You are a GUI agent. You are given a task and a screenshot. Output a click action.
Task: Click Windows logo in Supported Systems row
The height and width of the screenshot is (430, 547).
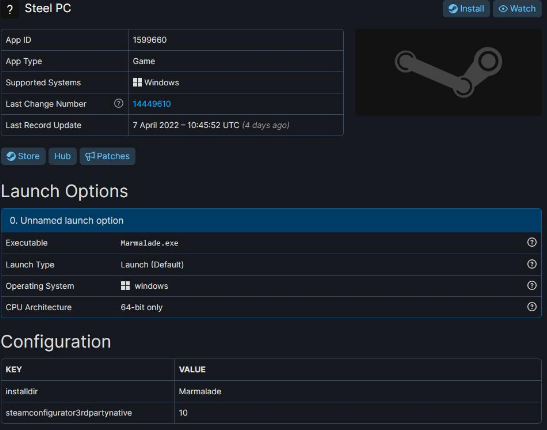point(137,82)
